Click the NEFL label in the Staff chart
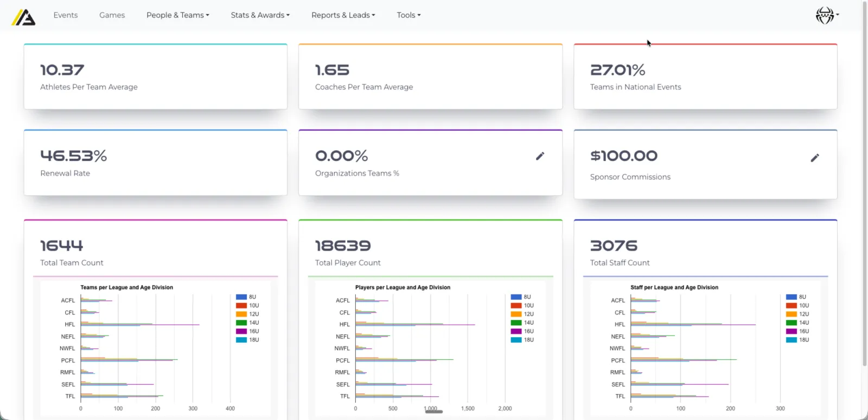Screen dimensions: 868x420 click(618, 337)
